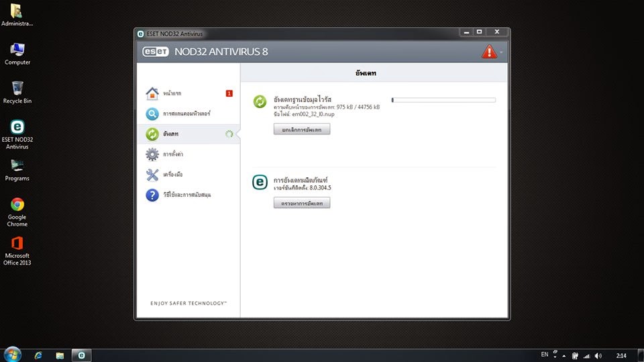Click the red notification badge showing 1
This screenshot has width=644, height=362.
point(229,93)
